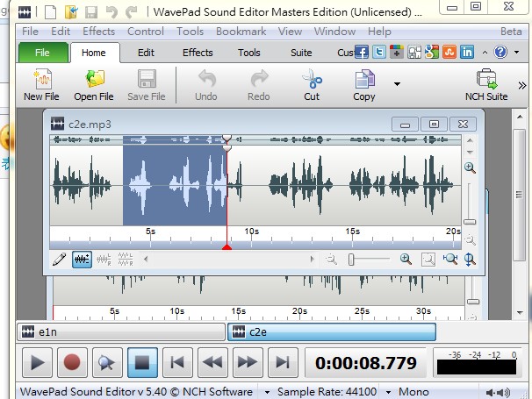Jump to the start of the audio
Image resolution: width=532 pixels, height=399 pixels.
pyautogui.click(x=177, y=362)
